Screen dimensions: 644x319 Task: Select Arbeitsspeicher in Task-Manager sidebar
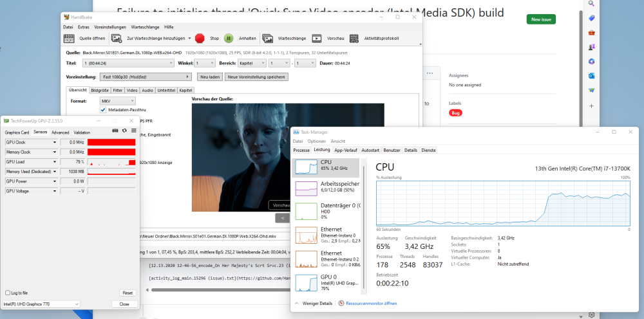click(x=325, y=190)
